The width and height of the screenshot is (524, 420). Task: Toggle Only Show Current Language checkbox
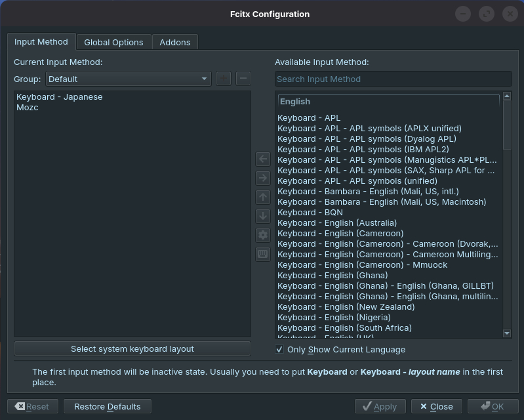tap(279, 350)
